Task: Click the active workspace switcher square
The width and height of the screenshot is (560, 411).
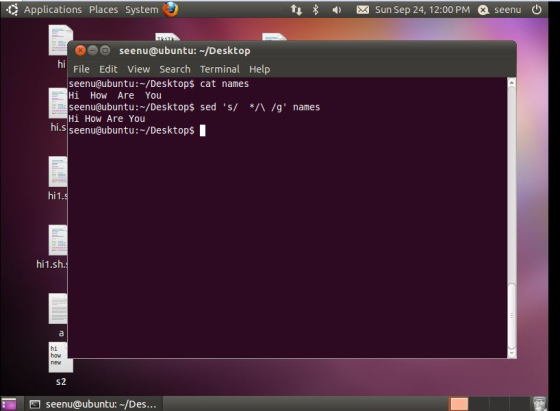Action: 459,404
